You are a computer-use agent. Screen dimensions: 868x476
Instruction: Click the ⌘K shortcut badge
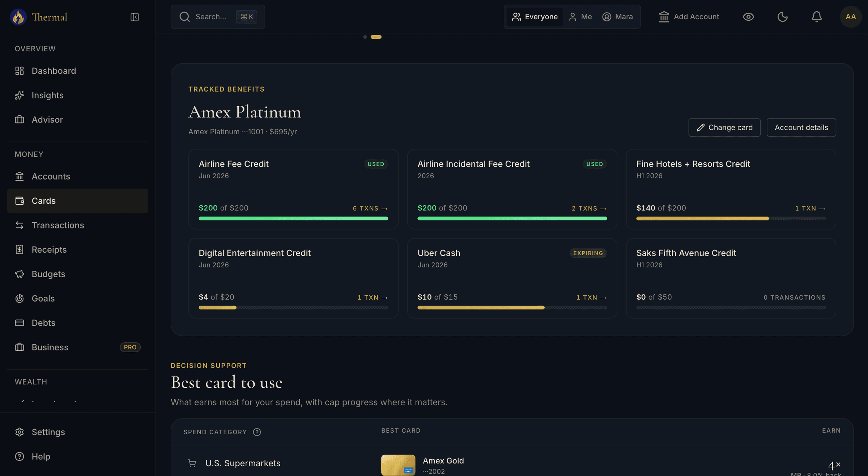click(247, 17)
